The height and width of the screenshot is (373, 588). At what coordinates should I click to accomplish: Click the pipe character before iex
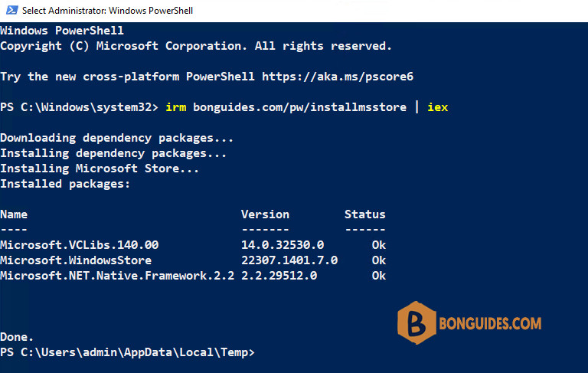(417, 107)
